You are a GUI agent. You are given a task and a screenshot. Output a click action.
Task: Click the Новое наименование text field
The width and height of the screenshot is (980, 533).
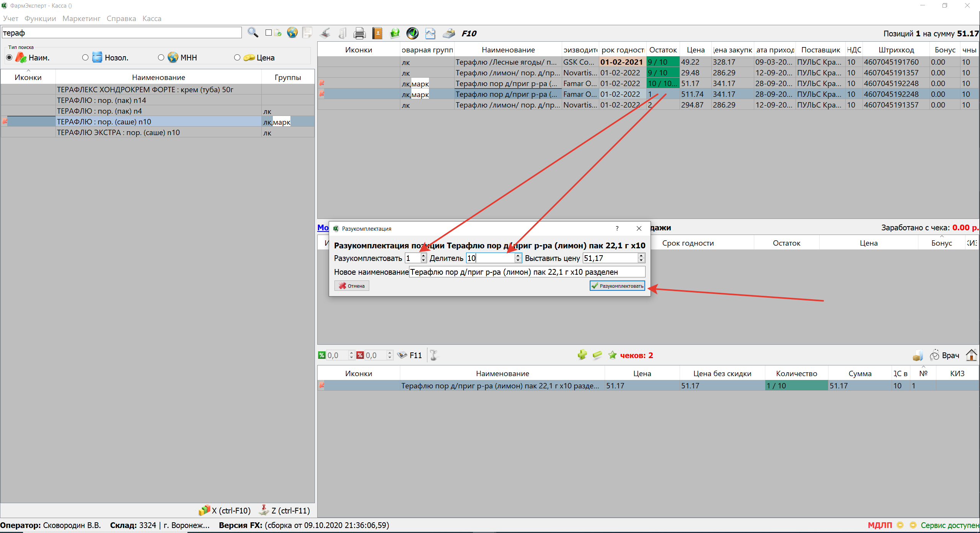[x=527, y=272]
